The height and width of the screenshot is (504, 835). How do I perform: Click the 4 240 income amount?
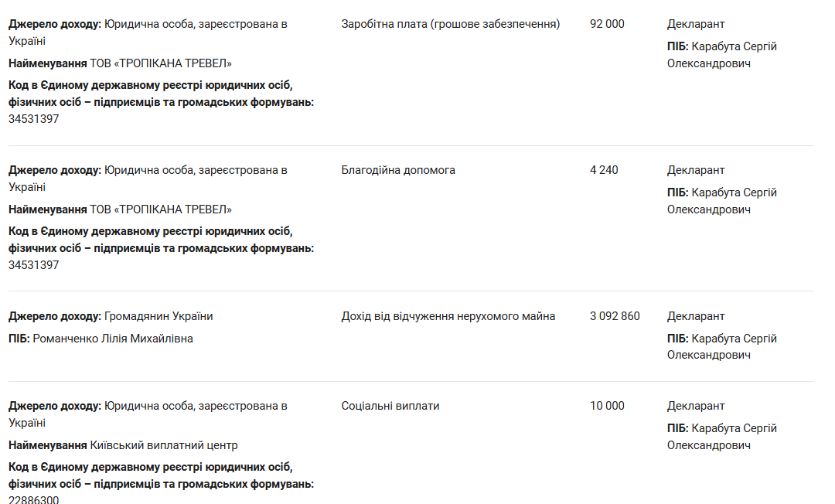(x=604, y=170)
